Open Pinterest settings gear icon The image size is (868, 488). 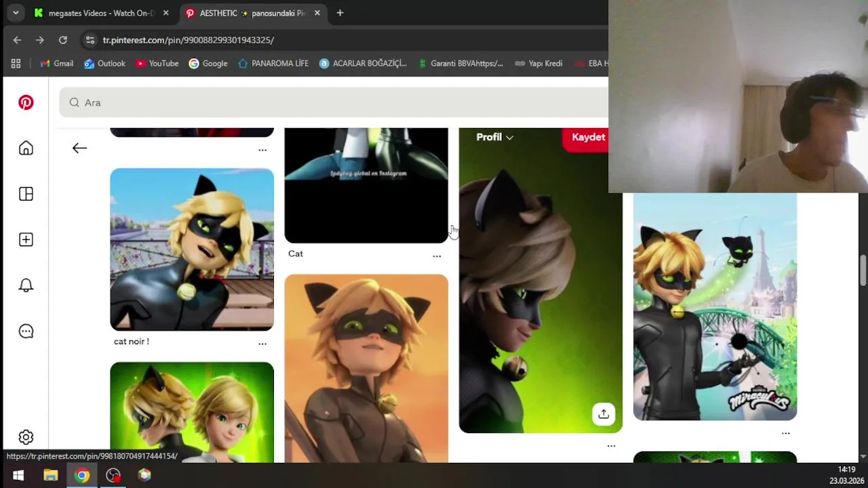pyautogui.click(x=26, y=437)
